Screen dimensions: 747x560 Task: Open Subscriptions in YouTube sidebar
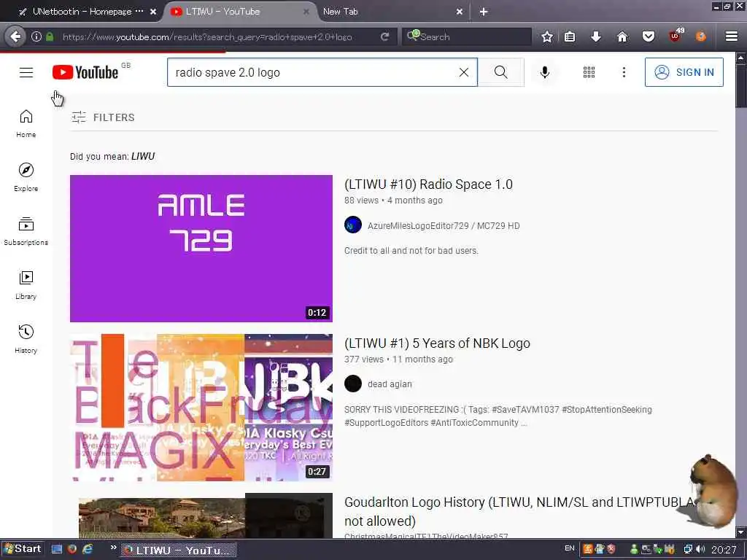pyautogui.click(x=26, y=231)
